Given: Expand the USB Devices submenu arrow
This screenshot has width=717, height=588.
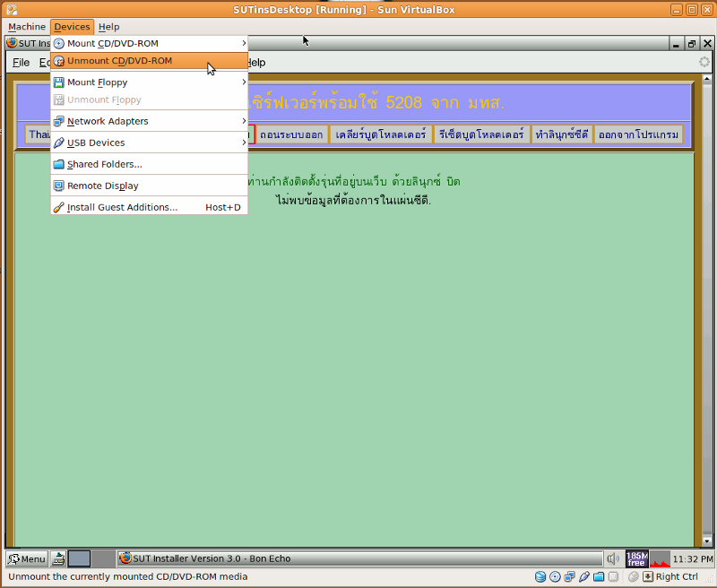Looking at the screenshot, I should point(244,143).
